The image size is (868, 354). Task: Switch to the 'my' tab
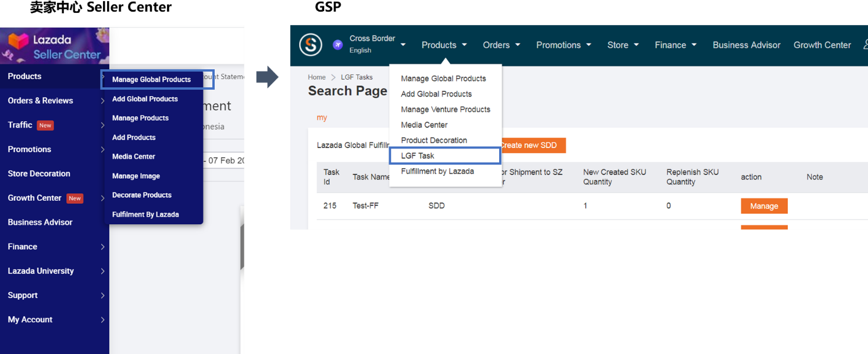322,118
